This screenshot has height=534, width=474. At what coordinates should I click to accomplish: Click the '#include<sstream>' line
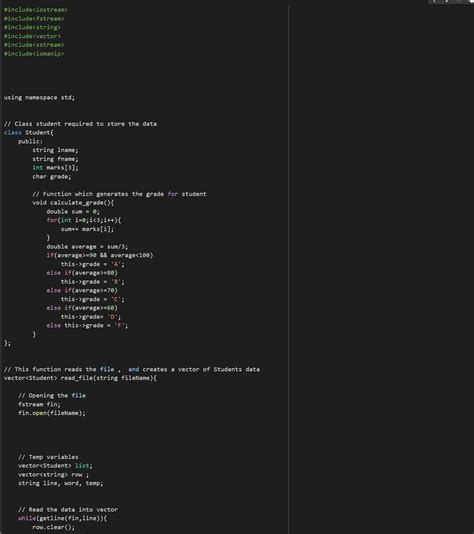point(34,45)
